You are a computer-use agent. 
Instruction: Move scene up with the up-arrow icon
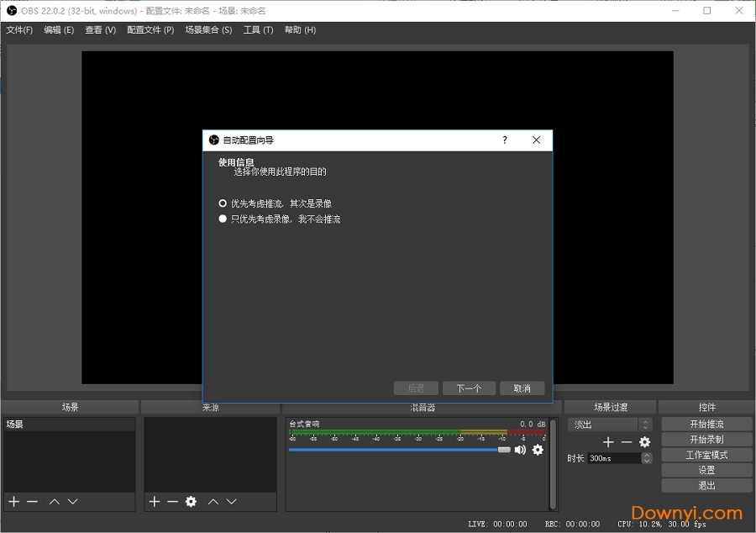pyautogui.click(x=54, y=502)
